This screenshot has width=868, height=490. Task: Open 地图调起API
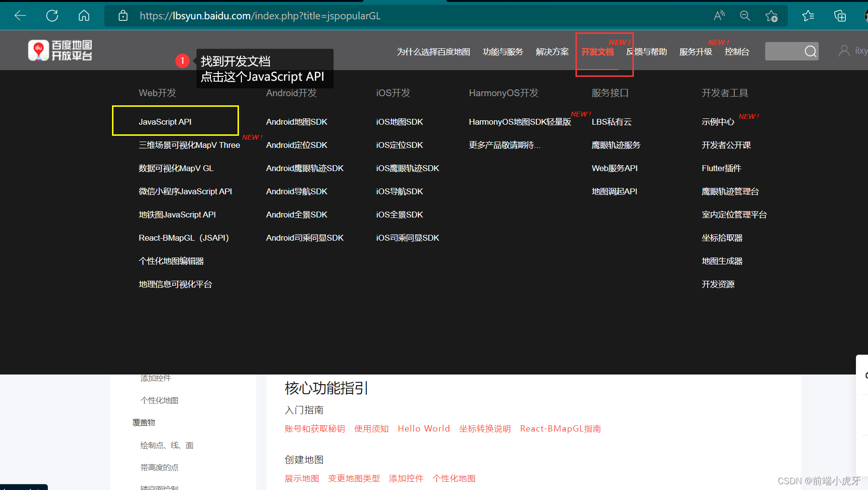click(x=615, y=191)
